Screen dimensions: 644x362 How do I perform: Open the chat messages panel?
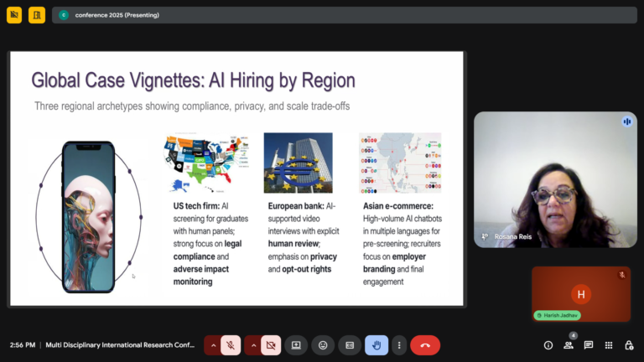[589, 344]
